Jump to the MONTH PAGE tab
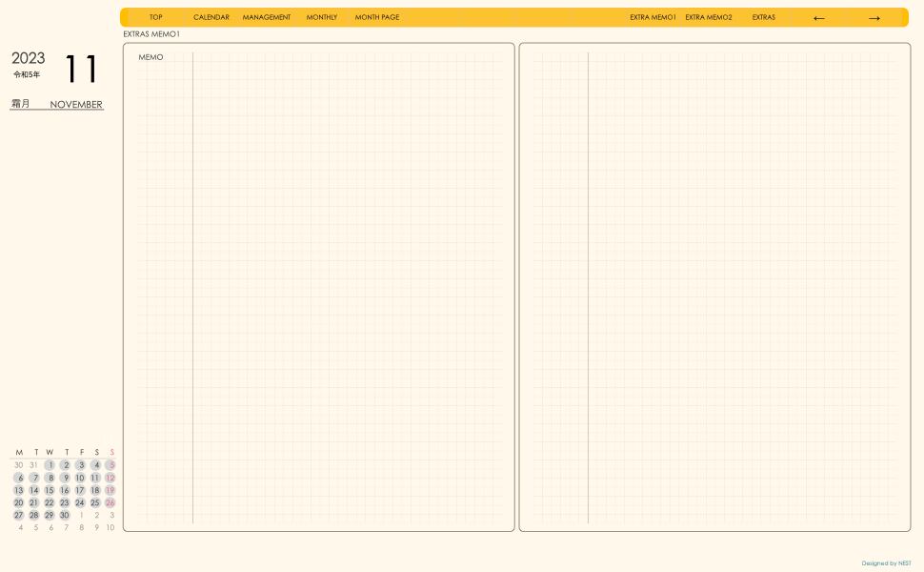This screenshot has height=572, width=924. click(x=377, y=17)
